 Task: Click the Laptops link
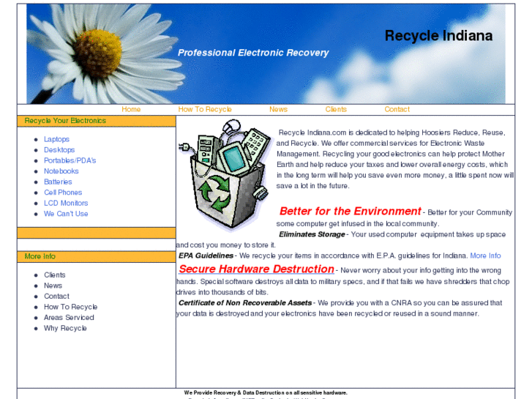[56, 139]
